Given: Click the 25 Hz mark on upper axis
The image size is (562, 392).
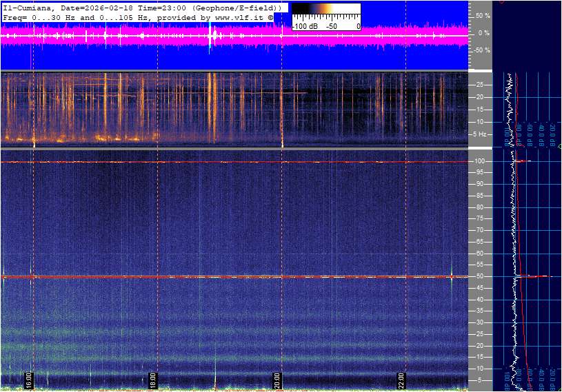Looking at the screenshot, I should [480, 85].
